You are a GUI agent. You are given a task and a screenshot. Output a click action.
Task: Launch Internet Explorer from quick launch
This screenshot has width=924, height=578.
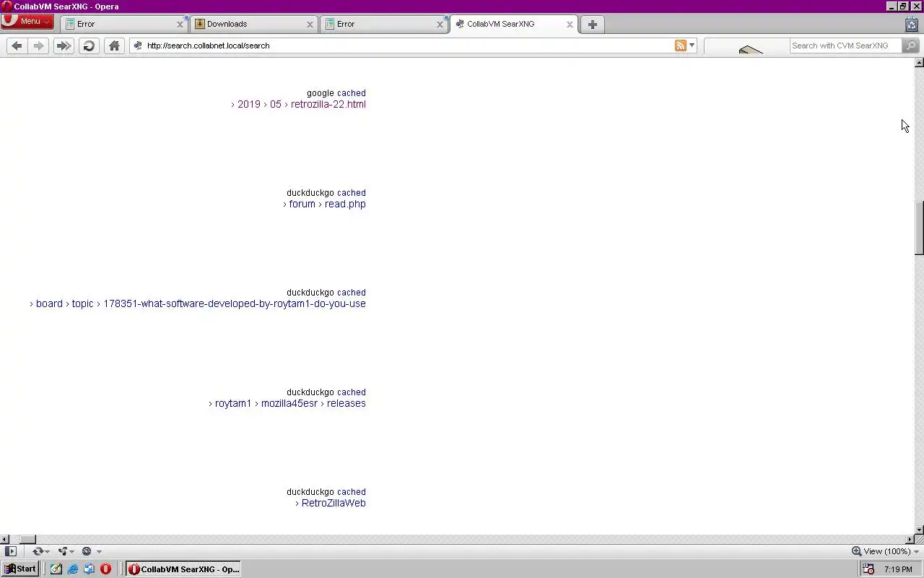coord(72,569)
